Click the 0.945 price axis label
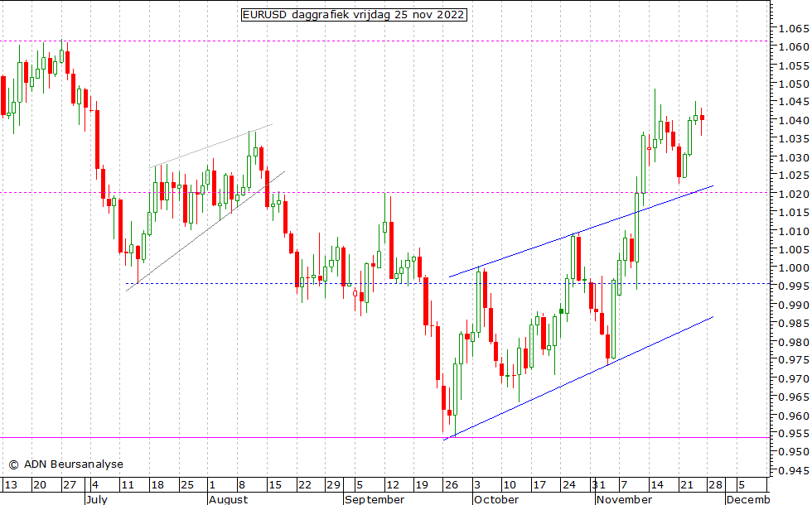The height and width of the screenshot is (505, 812). pyautogui.click(x=794, y=470)
